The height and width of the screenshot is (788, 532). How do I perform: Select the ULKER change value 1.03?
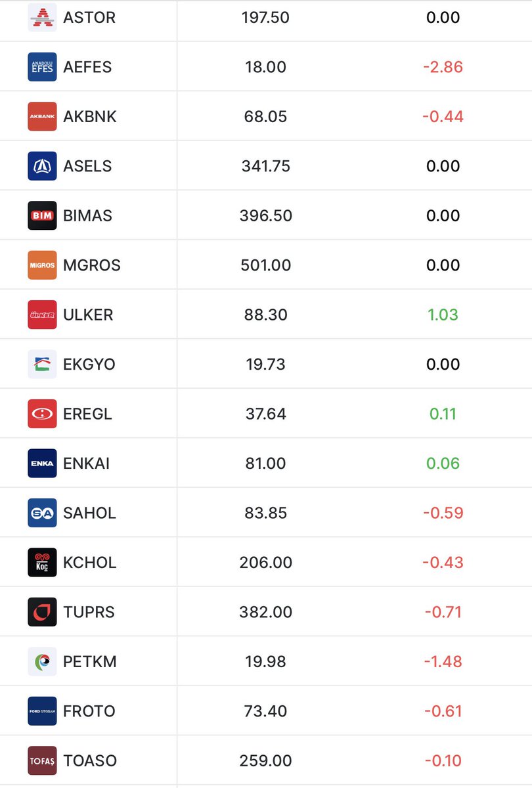pyautogui.click(x=443, y=315)
